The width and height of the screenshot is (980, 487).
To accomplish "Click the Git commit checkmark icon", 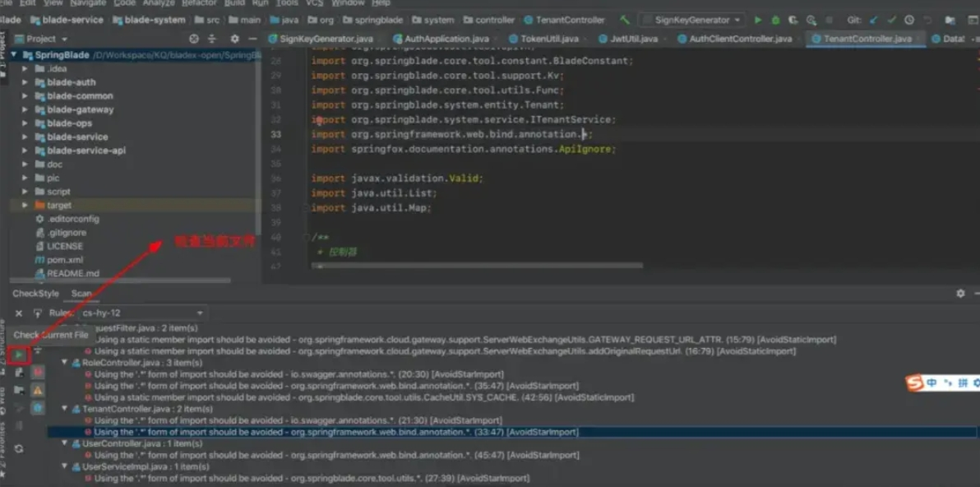I will tap(891, 20).
